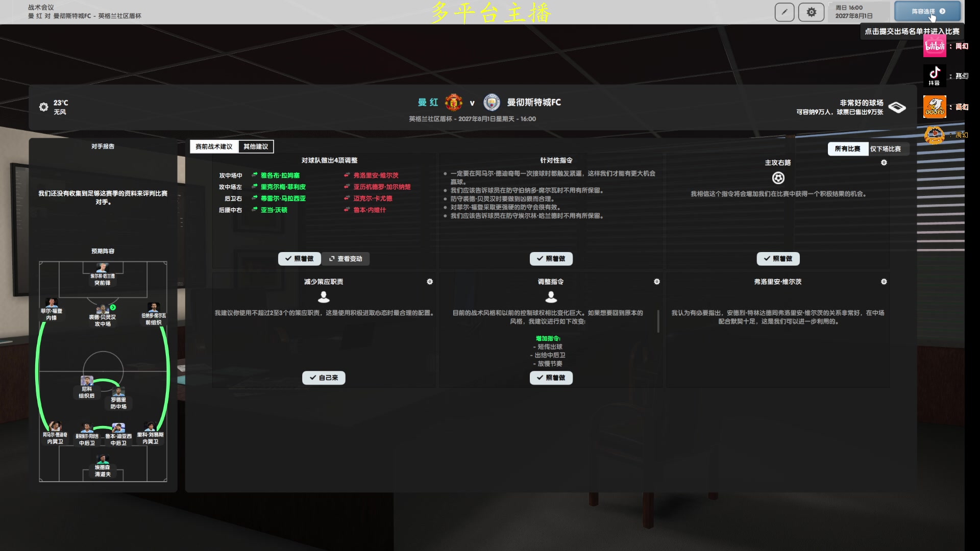Click Manchester United club badge
980x551 pixels.
click(453, 103)
